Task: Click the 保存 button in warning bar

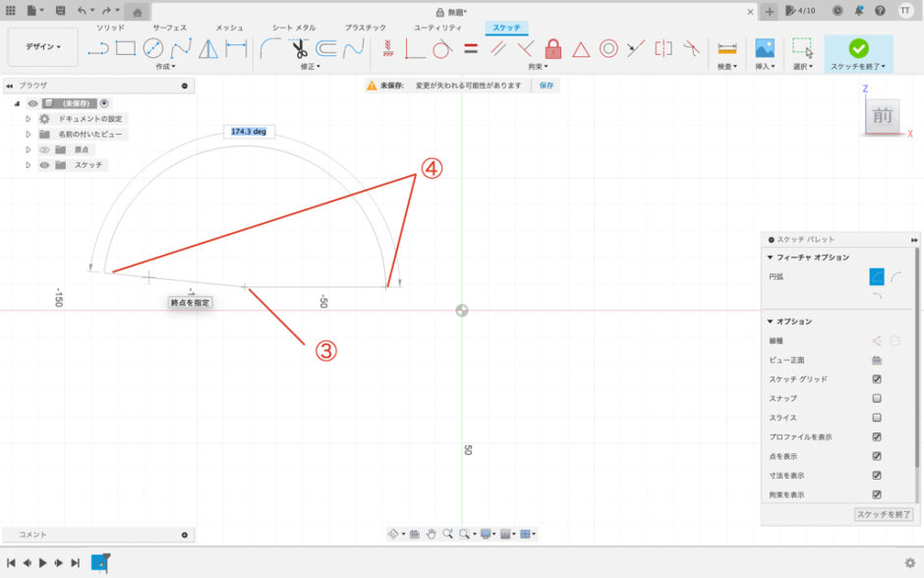Action: point(546,86)
